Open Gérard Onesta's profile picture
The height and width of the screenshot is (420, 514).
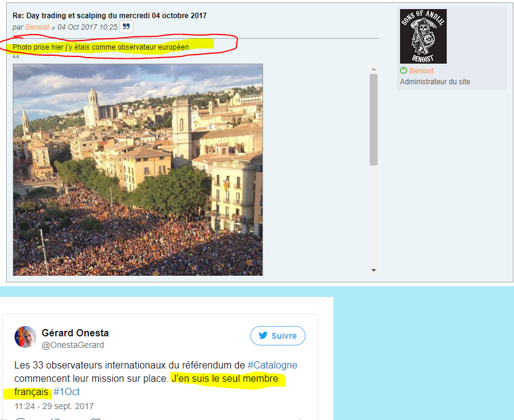pos(25,337)
